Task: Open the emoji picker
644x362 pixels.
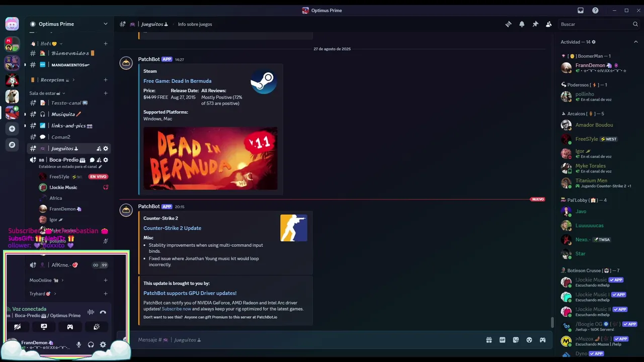Action: point(529,340)
